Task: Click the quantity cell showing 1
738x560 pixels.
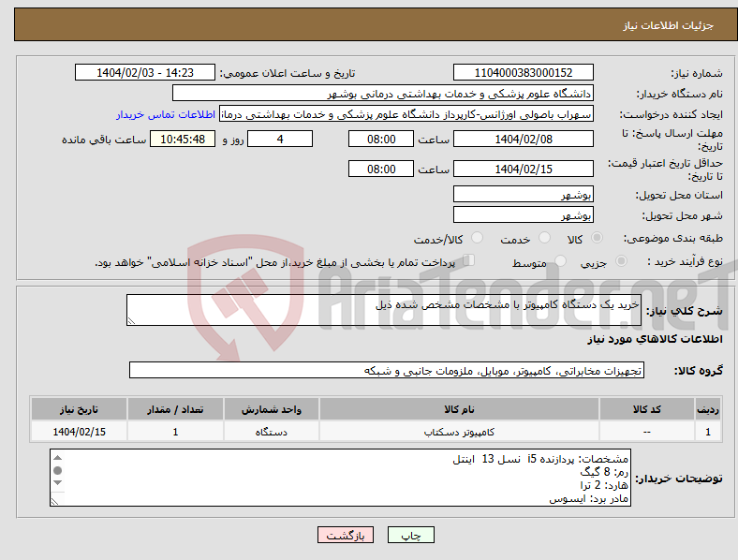Action: pyautogui.click(x=175, y=432)
